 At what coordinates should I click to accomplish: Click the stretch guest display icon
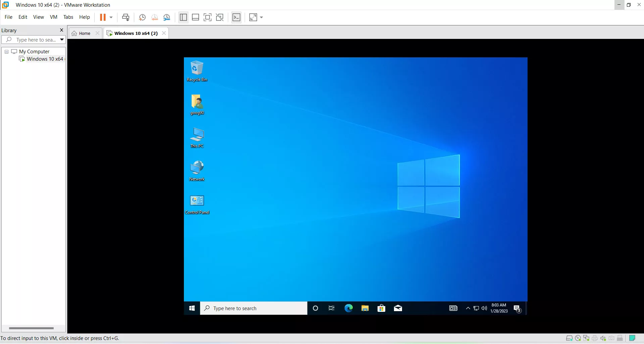pyautogui.click(x=253, y=17)
